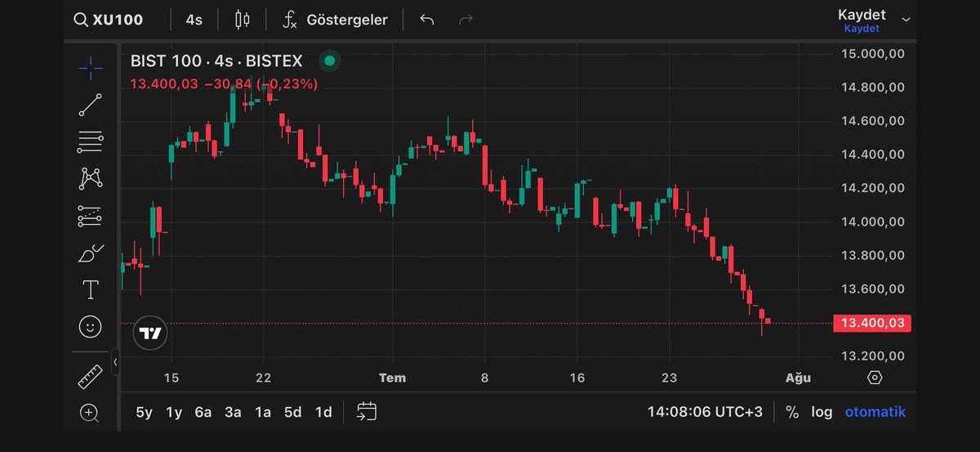This screenshot has width=980, height=452.
Task: Click the 22 date label on time axis
Action: coord(263,378)
